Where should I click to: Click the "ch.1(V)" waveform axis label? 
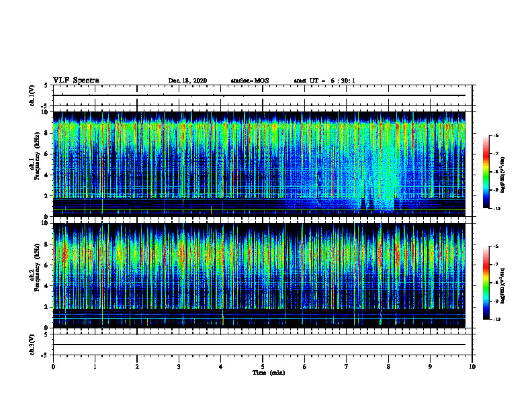point(32,95)
